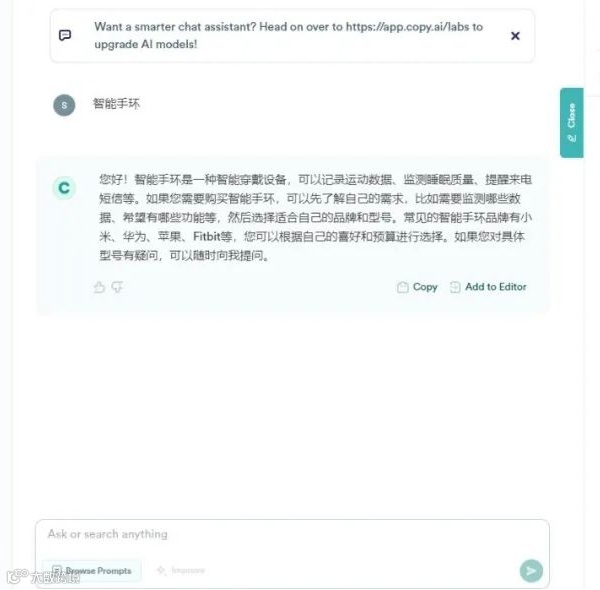This screenshot has height=590, width=600.
Task: Dislike the response with thumbs down
Action: coord(117,287)
